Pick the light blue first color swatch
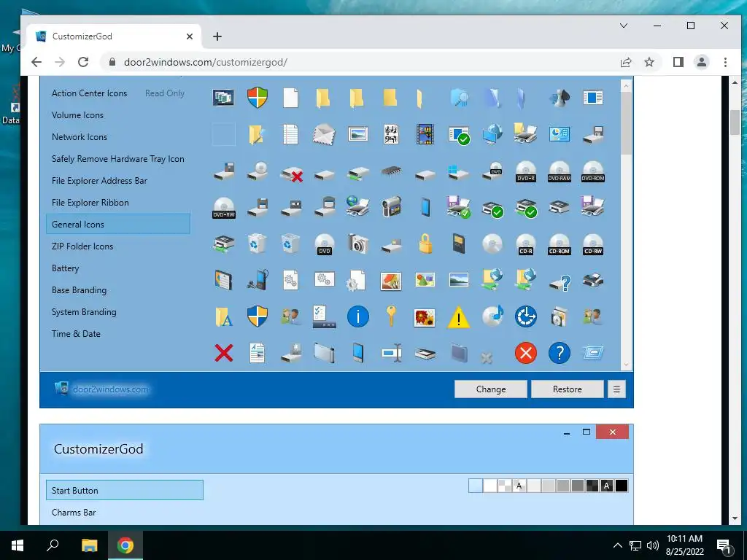The height and width of the screenshot is (560, 747). 476,486
